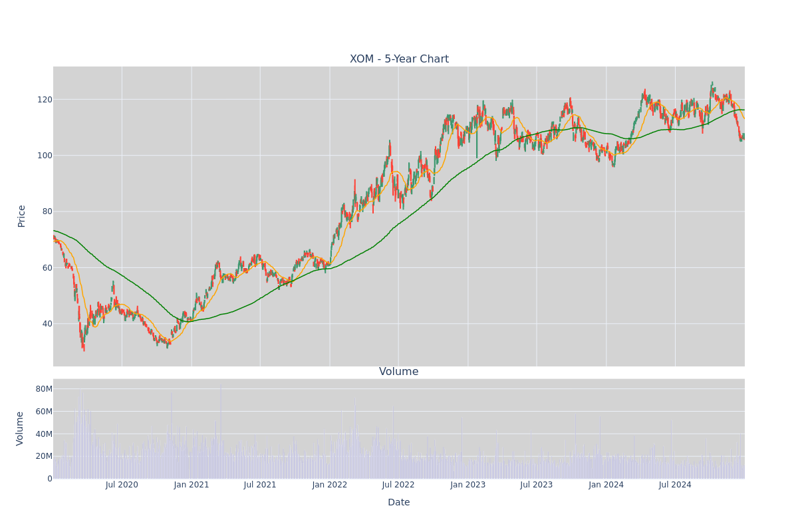Click the 100 price tick label
The width and height of the screenshot is (798, 532).
(x=44, y=156)
